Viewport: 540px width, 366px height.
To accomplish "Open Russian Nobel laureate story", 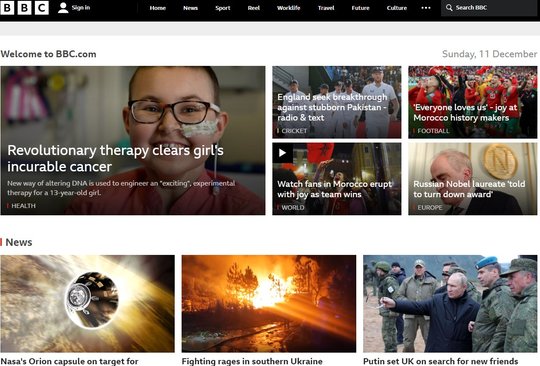I will 469,189.
